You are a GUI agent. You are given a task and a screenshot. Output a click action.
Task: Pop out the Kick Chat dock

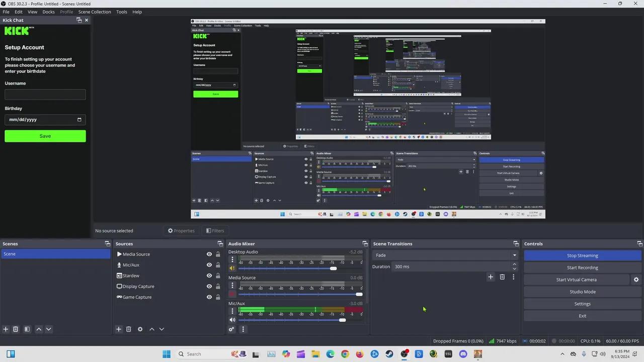(x=79, y=20)
